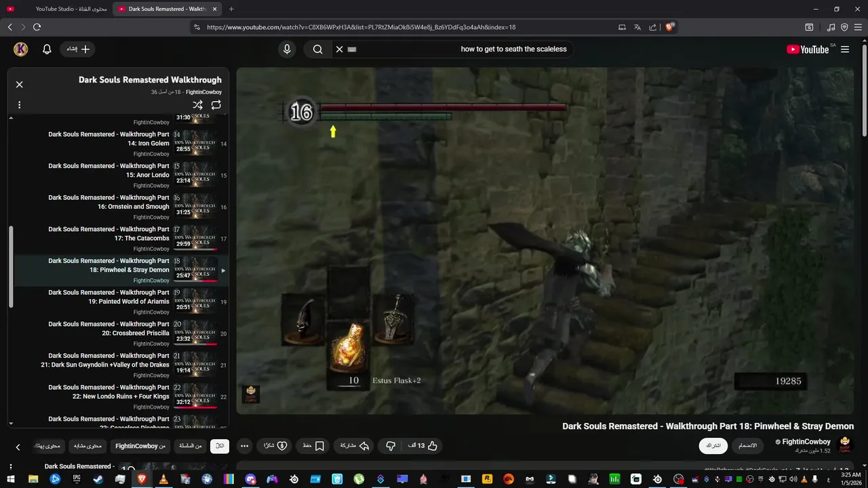Open the FightinCowboy channel name link
Viewport: 868px width, 488px height.
[806, 442]
